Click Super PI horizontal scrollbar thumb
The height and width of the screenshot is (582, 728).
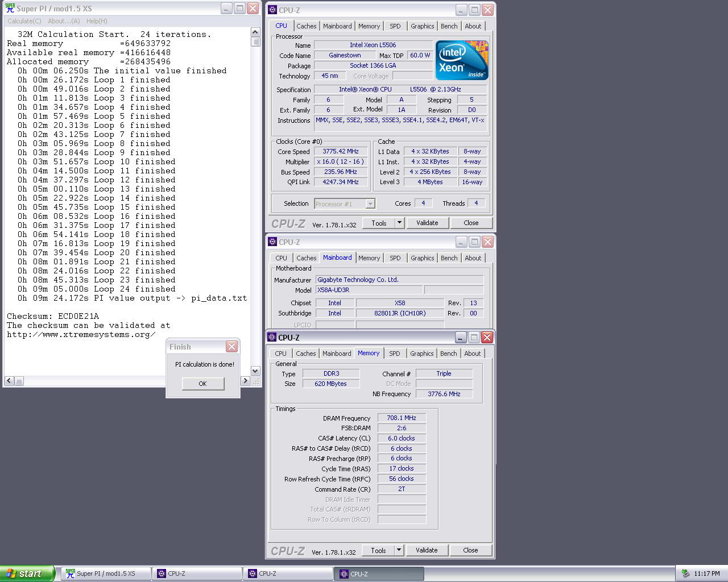19,381
